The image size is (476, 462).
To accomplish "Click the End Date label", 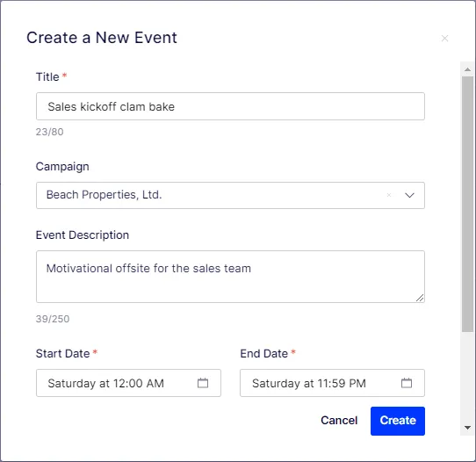I will [263, 354].
